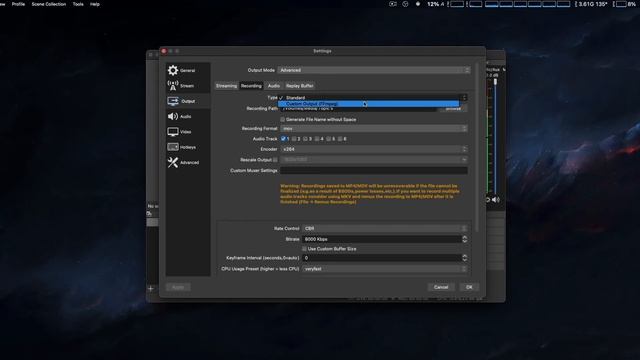The image size is (640, 360).
Task: Click the plus icon in main OBS window
Action: 151,289
